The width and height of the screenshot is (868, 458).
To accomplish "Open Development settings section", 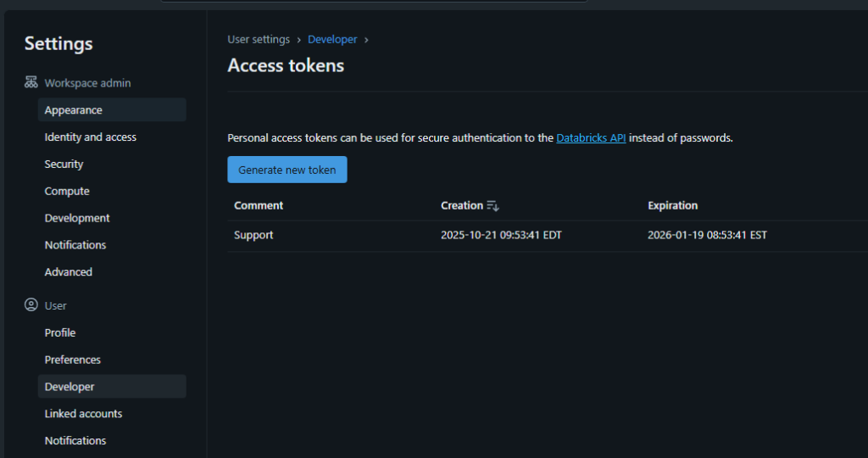I will point(77,218).
